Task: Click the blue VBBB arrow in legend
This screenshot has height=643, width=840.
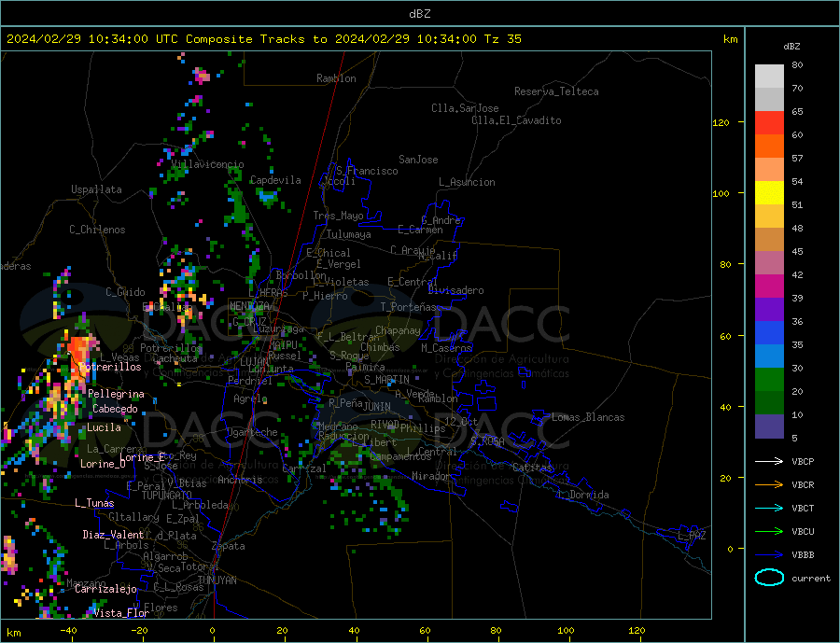Action: pyautogui.click(x=769, y=555)
